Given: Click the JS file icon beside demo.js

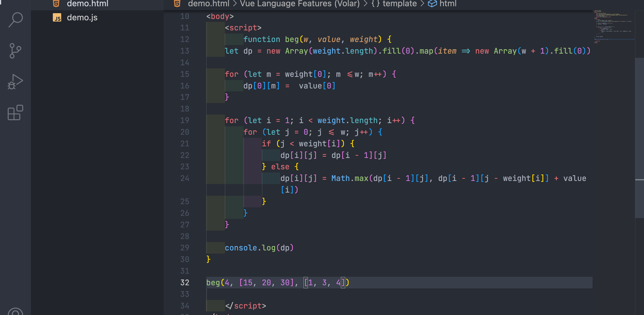Looking at the screenshot, I should (57, 18).
